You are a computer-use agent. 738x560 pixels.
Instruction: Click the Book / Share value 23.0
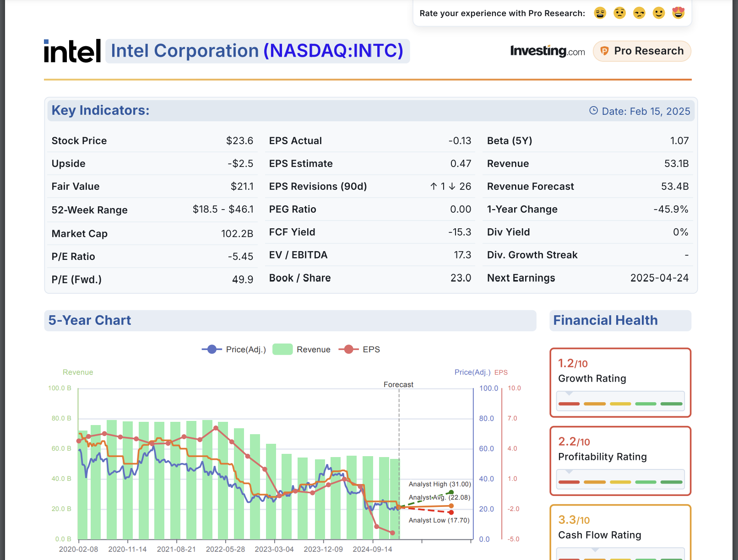461,278
